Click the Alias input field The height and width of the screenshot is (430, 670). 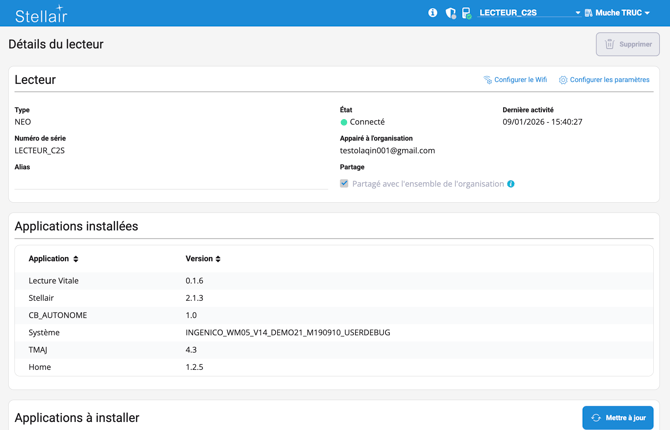click(x=170, y=181)
